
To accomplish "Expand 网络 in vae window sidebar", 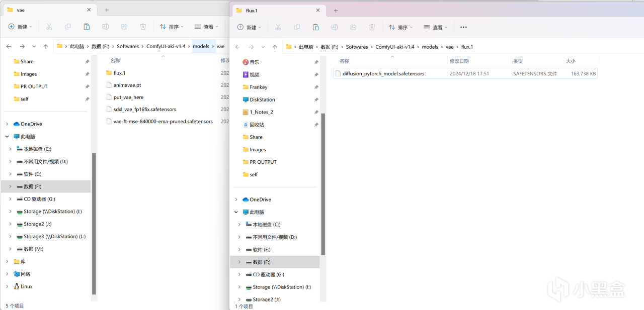I will tap(7, 274).
